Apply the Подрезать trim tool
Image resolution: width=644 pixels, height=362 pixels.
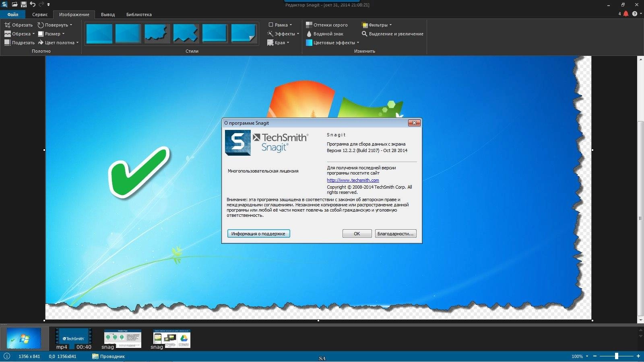click(x=19, y=43)
